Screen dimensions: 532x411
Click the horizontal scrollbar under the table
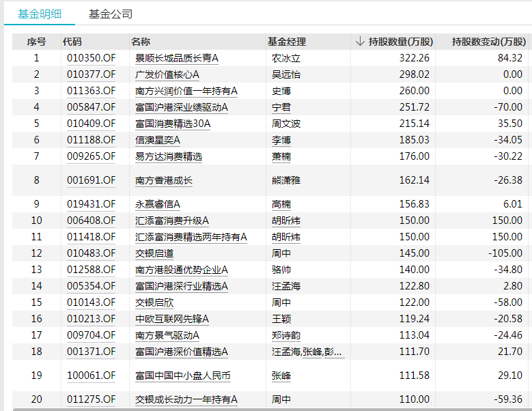click(271, 410)
